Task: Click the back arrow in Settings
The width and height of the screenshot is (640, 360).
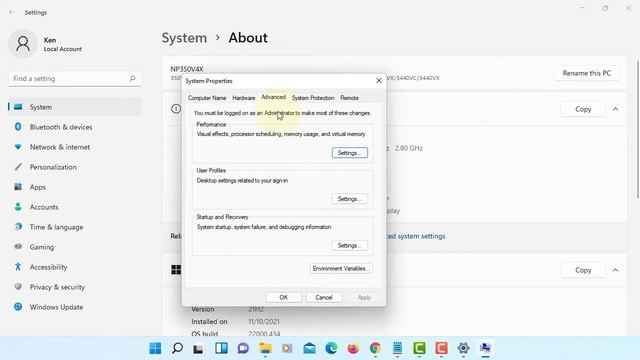Action: (11, 13)
